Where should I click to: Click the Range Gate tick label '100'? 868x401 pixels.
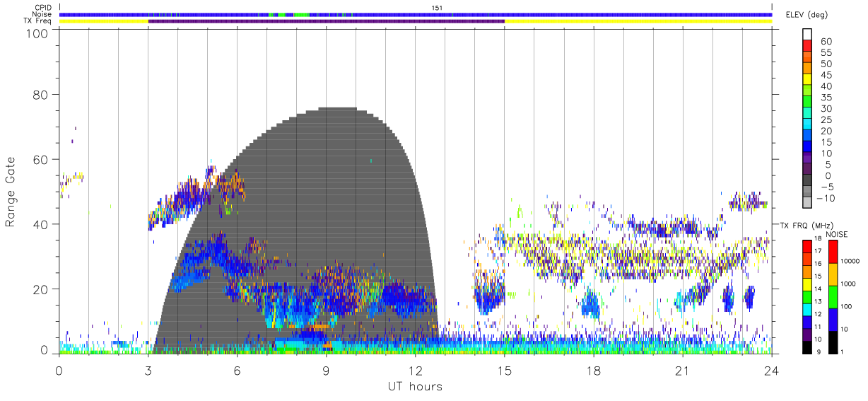point(38,33)
